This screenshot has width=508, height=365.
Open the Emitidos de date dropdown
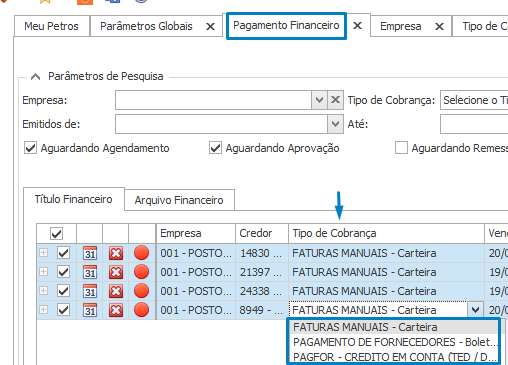pyautogui.click(x=335, y=124)
